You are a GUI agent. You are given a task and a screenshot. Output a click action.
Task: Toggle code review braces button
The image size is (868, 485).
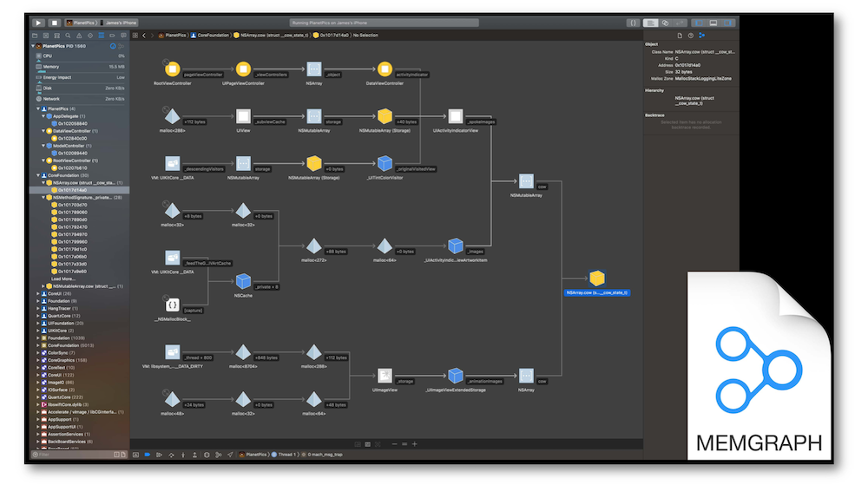pyautogui.click(x=633, y=23)
